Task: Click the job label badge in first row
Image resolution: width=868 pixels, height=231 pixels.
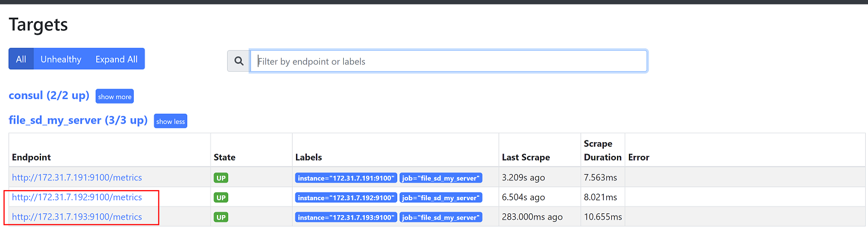Action: (441, 178)
